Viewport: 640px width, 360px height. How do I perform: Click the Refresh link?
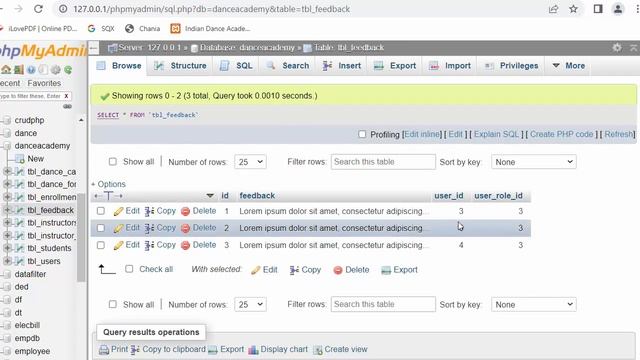pos(619,134)
